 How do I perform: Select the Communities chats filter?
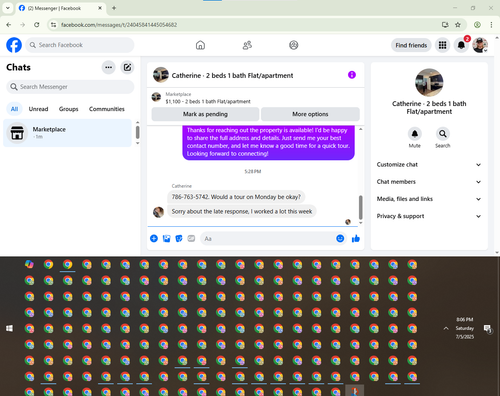point(107,109)
